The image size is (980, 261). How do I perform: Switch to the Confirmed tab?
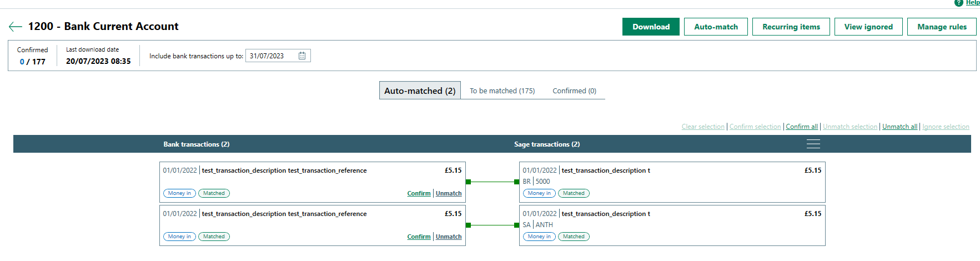574,91
